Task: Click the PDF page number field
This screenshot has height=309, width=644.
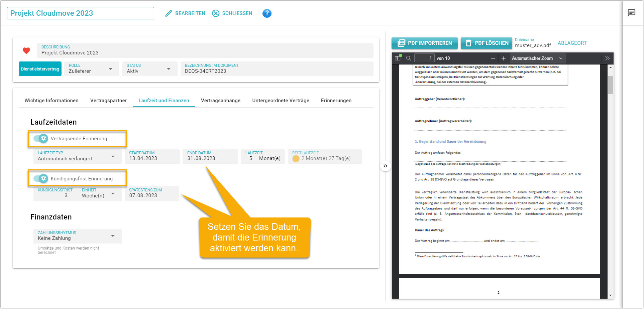Action: tap(424, 58)
